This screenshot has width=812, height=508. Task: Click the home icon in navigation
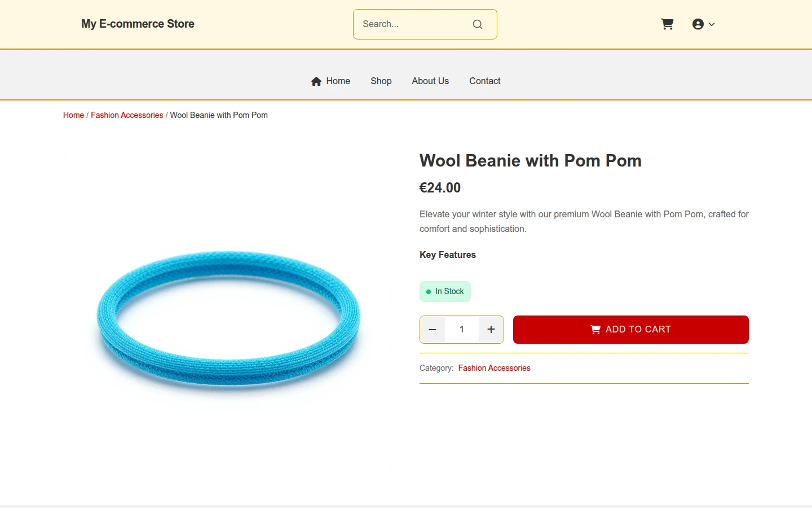[316, 81]
